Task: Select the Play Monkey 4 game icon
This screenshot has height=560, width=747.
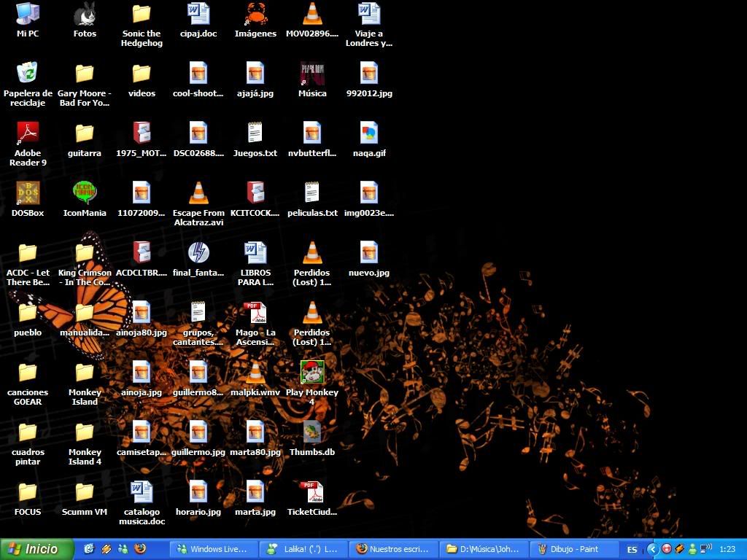Action: [x=312, y=373]
